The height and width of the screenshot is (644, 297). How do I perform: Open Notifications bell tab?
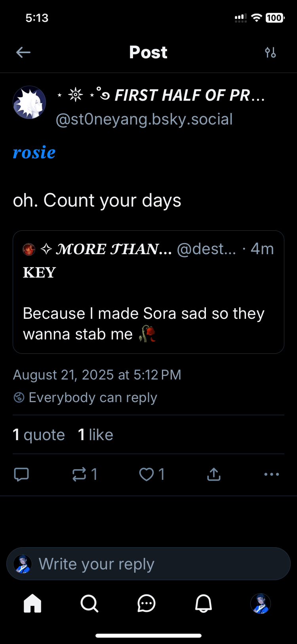point(204,604)
